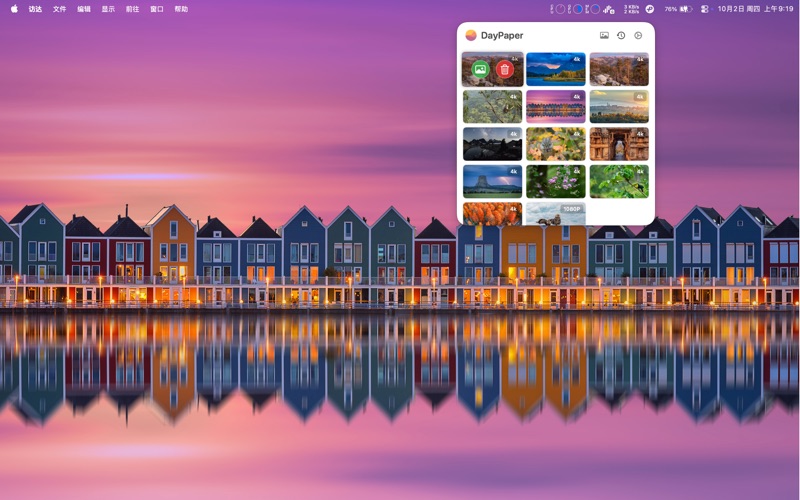The width and height of the screenshot is (800, 500).
Task: Select the Devils Tower lightning wallpaper thumbnail
Action: tap(492, 181)
